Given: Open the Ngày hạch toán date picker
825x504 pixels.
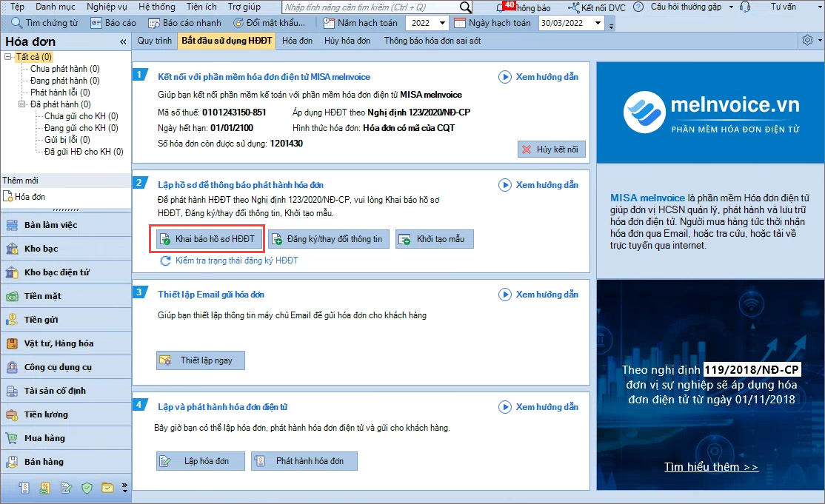Looking at the screenshot, I should 598,23.
